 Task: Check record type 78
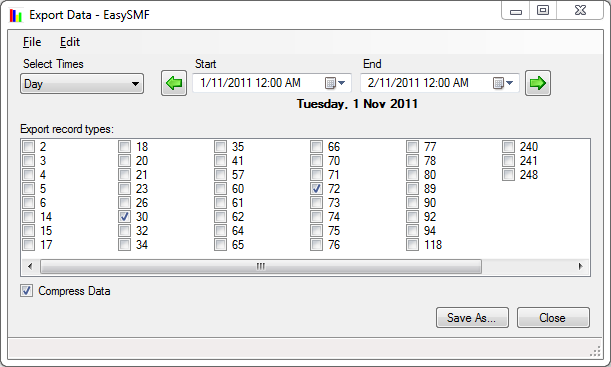coord(412,161)
